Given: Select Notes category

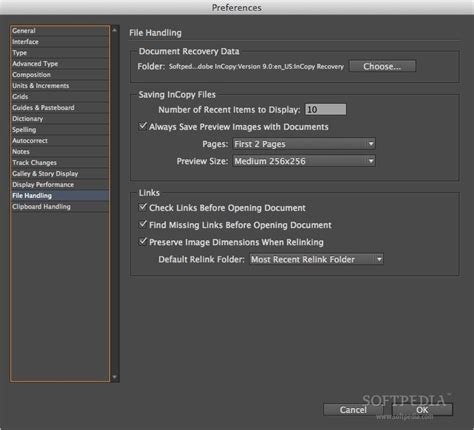Looking at the screenshot, I should (60, 152).
